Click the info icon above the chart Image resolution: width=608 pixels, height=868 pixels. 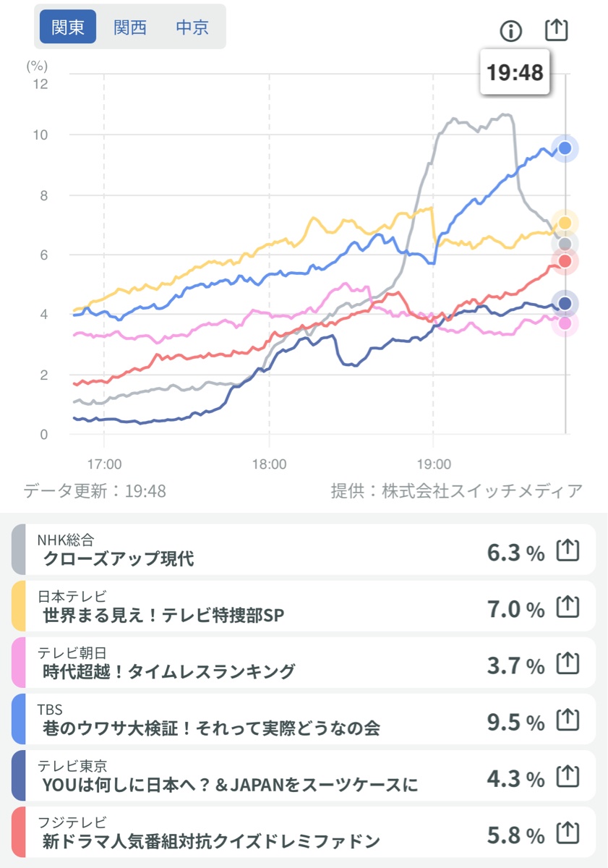pos(510,30)
